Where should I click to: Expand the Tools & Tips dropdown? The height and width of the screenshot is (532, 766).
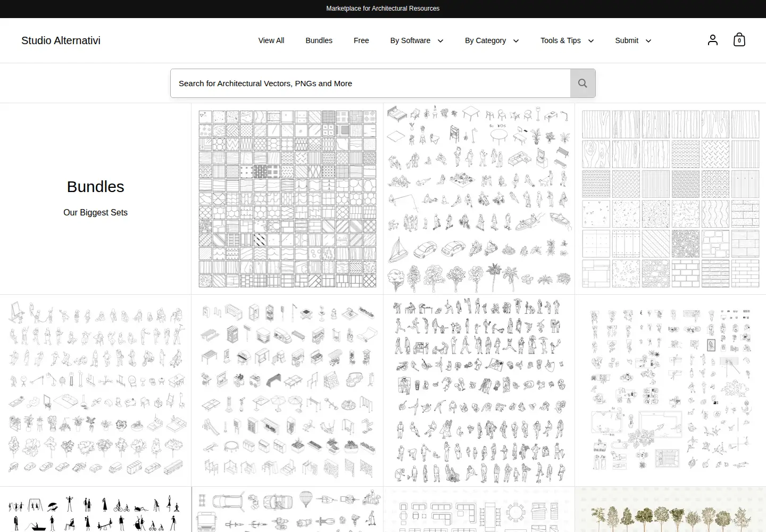(567, 40)
